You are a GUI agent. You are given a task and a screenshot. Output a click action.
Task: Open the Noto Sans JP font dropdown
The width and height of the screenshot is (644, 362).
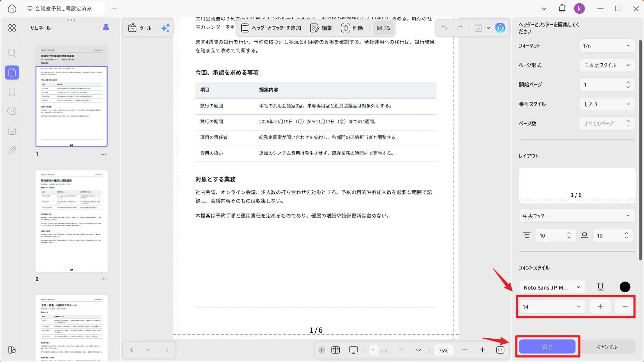552,287
